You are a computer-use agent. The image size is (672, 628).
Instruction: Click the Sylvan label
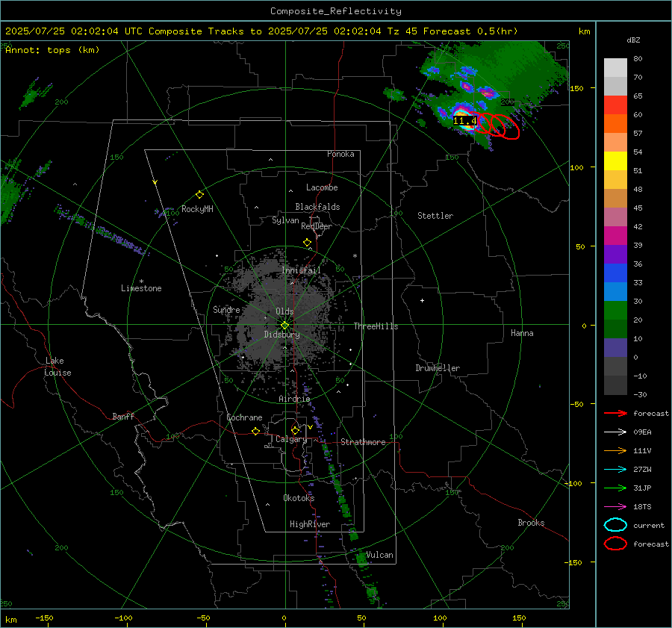pyautogui.click(x=285, y=220)
